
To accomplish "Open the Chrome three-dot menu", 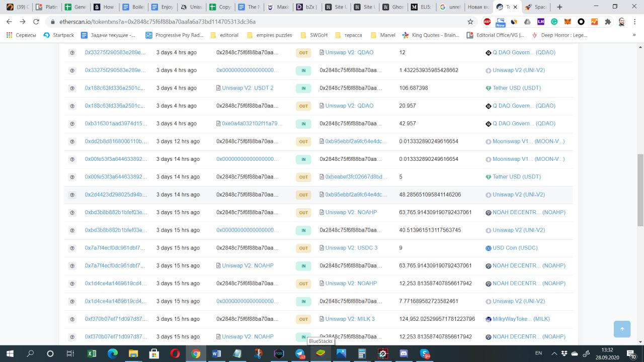I will (x=635, y=22).
